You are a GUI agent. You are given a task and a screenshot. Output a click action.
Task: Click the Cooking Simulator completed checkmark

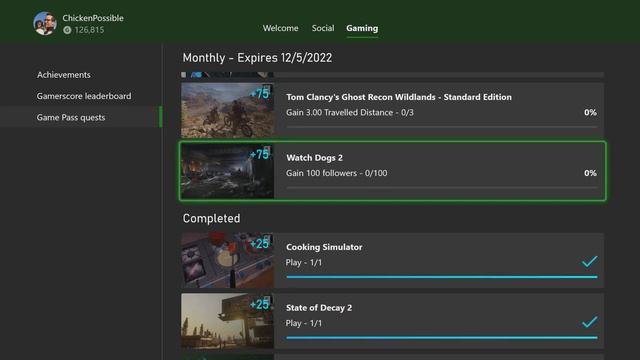tap(590, 262)
